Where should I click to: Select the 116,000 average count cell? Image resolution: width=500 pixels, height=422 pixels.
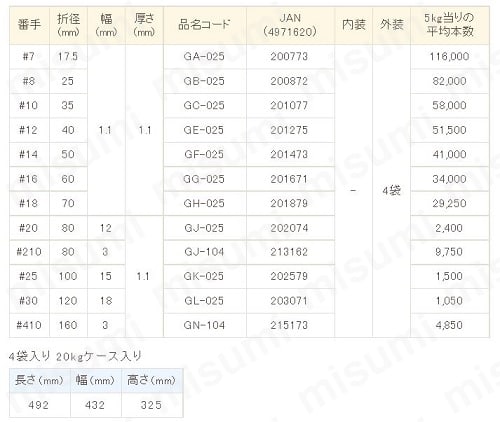449,56
